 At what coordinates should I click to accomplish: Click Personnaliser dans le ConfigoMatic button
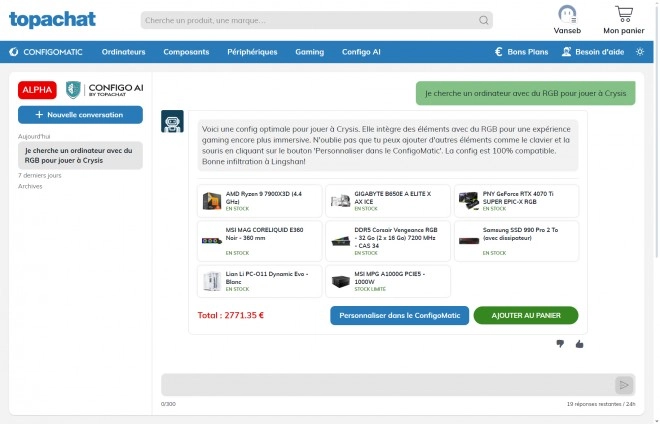(399, 315)
